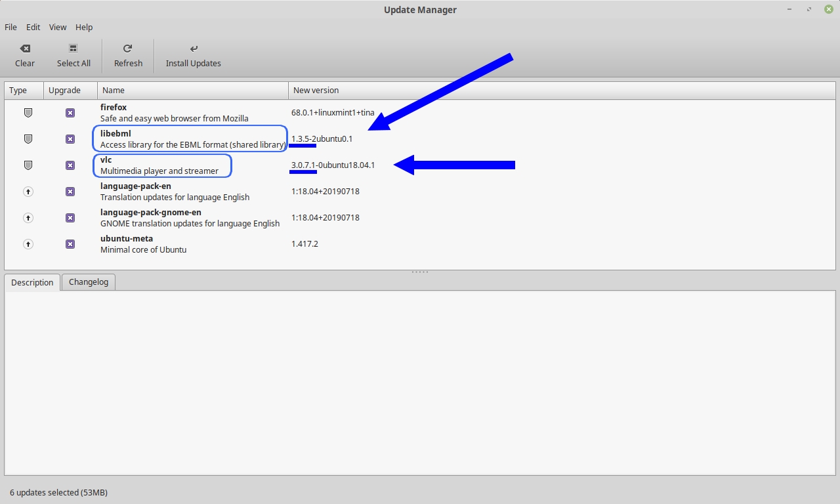Open the View menu

point(58,27)
